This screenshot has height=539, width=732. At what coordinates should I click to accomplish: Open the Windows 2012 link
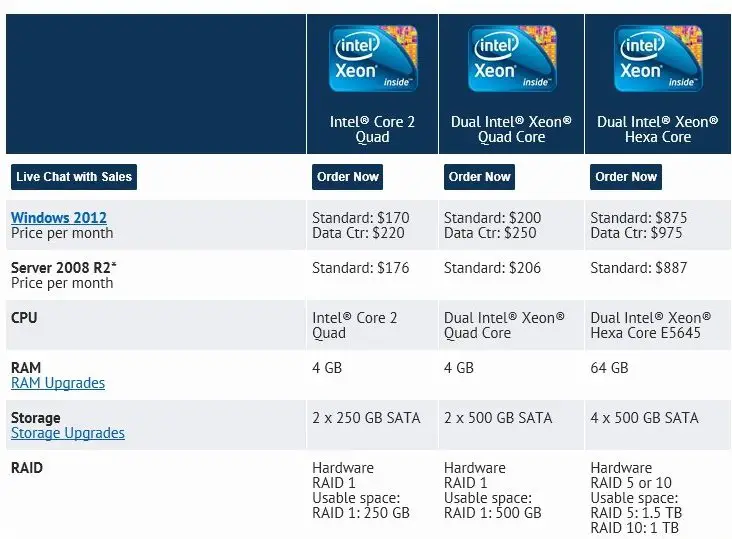pyautogui.click(x=59, y=217)
